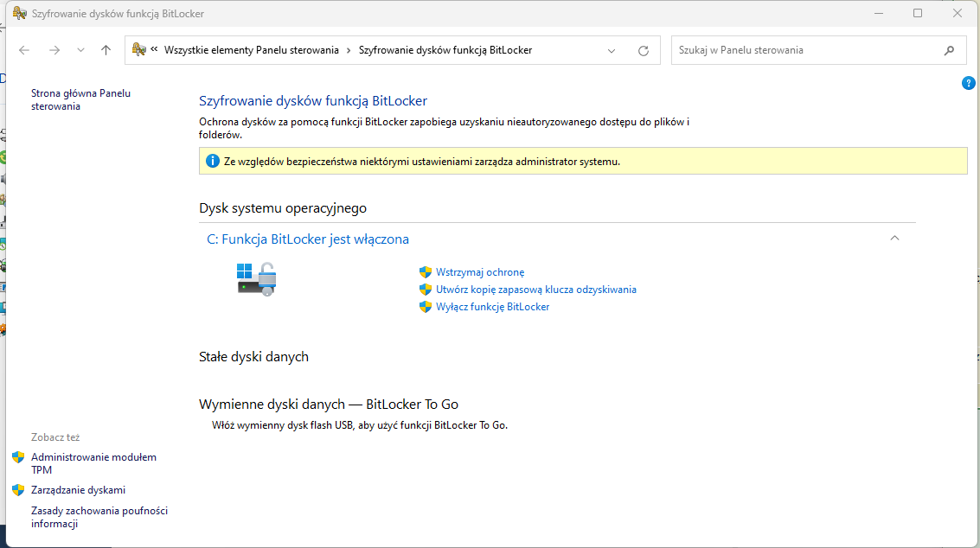Click the Szyfrowanie dysków funkcją BitLocker page heading
This screenshot has height=548, width=980.
(313, 101)
